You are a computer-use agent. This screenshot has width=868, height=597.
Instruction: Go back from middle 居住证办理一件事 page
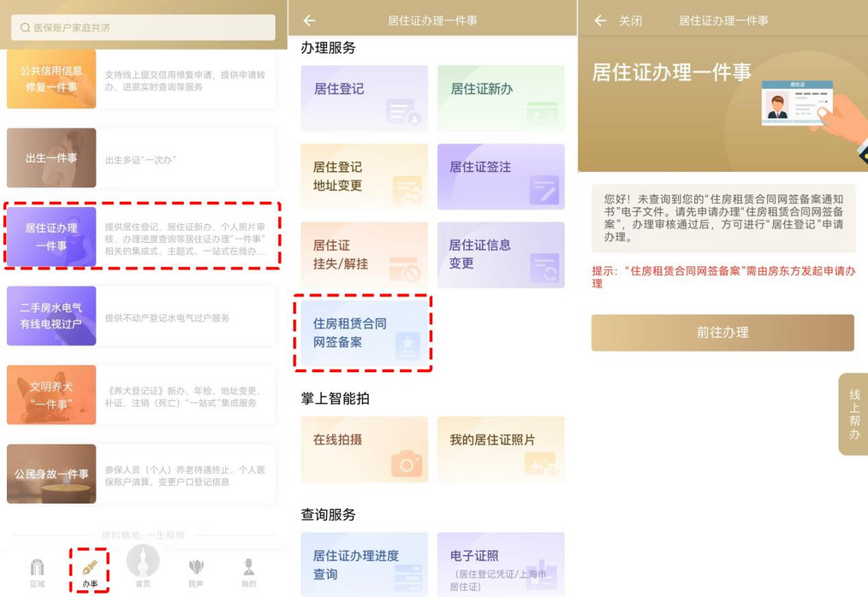(x=310, y=21)
